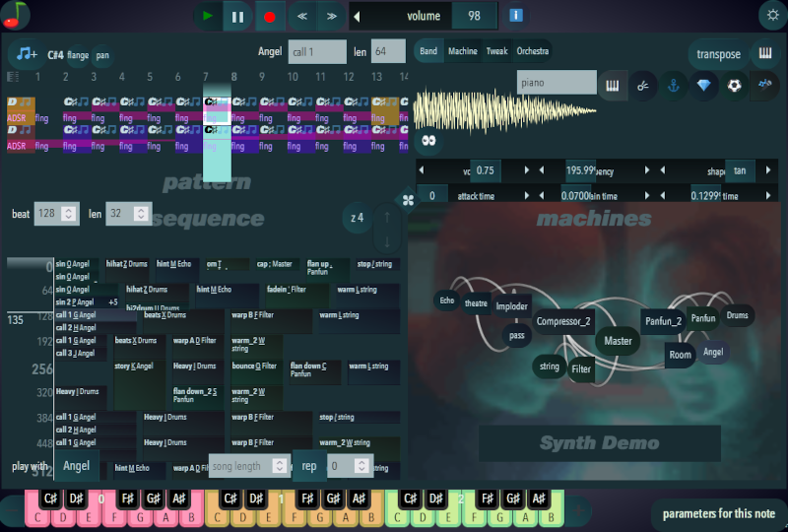
Task: Click the red music note app logo
Action: 15,15
